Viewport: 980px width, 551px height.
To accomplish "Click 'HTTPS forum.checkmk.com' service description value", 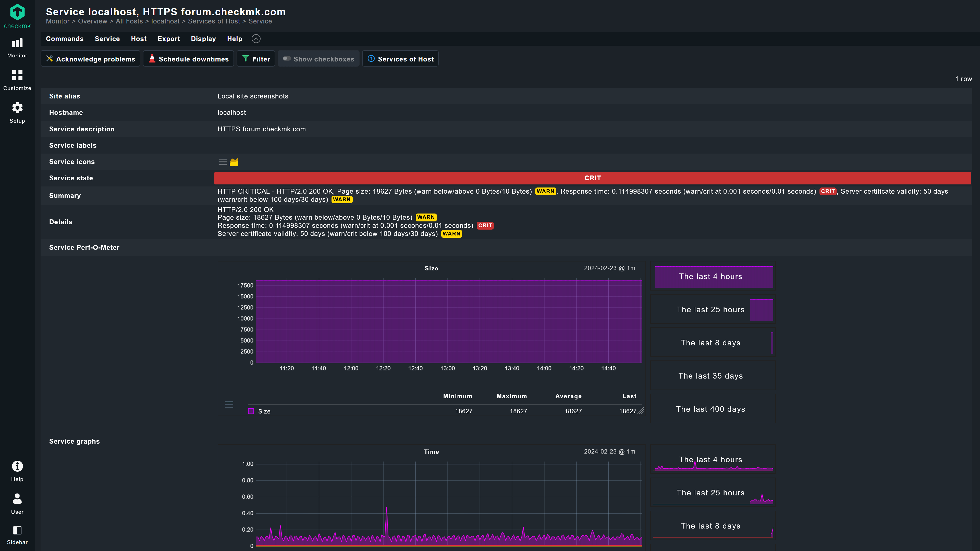I will click(x=262, y=129).
